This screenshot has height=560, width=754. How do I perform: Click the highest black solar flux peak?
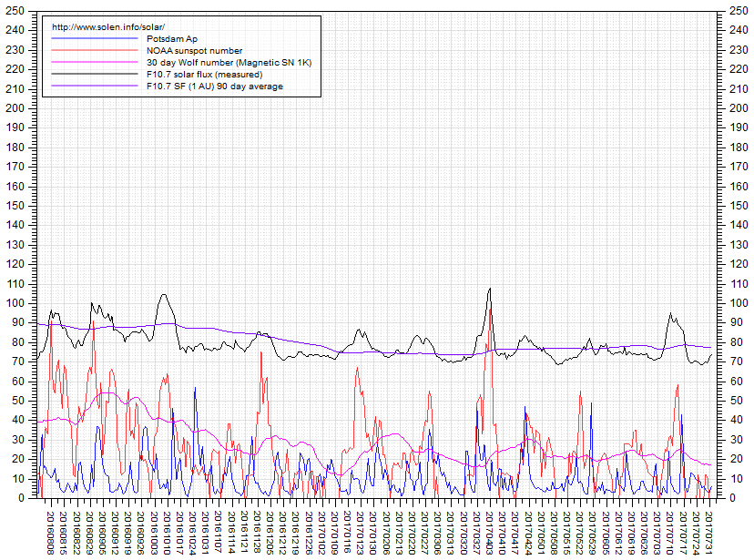(490, 289)
